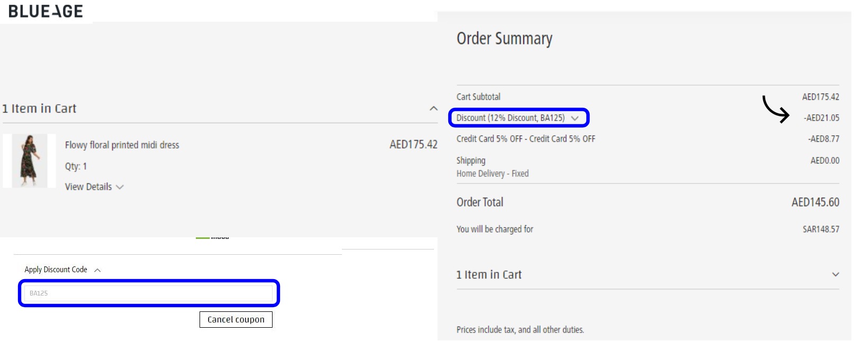Click the Order Summary heading

pos(505,38)
